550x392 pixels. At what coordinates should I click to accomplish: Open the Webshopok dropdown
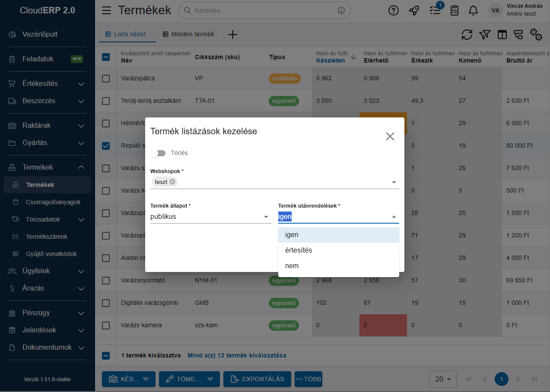(394, 182)
